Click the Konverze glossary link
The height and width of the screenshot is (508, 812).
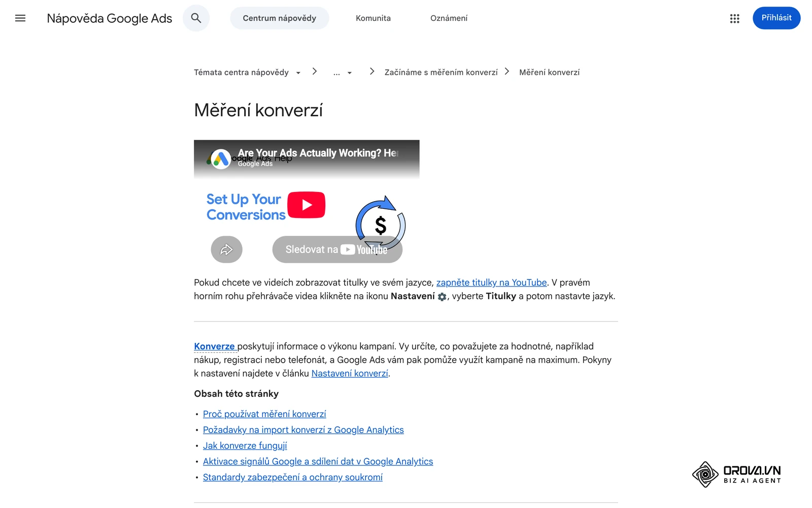pos(214,346)
